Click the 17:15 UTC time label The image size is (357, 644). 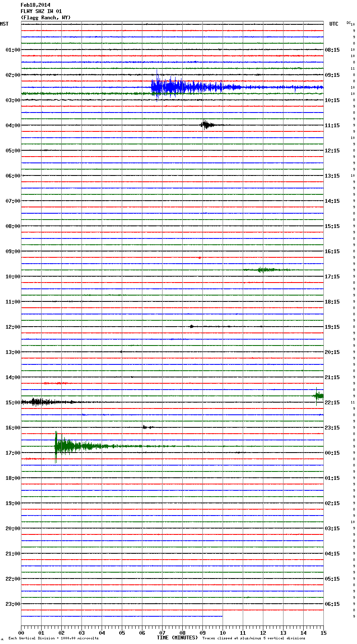tap(332, 277)
